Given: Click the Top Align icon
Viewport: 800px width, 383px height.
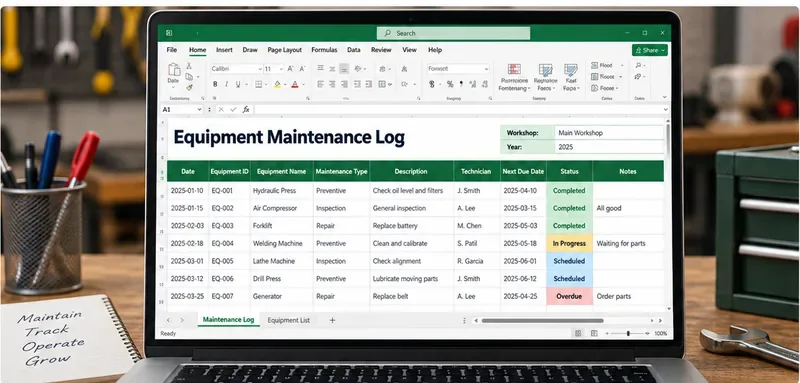Looking at the screenshot, I should 320,68.
